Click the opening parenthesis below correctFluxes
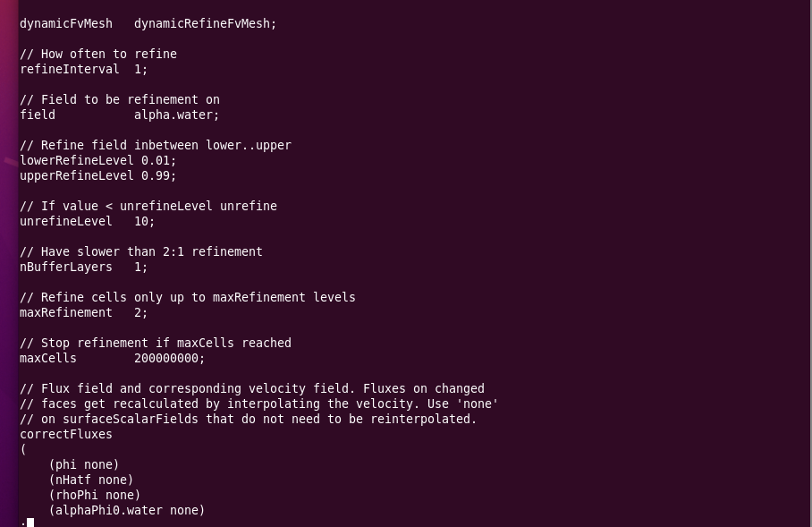 point(23,449)
